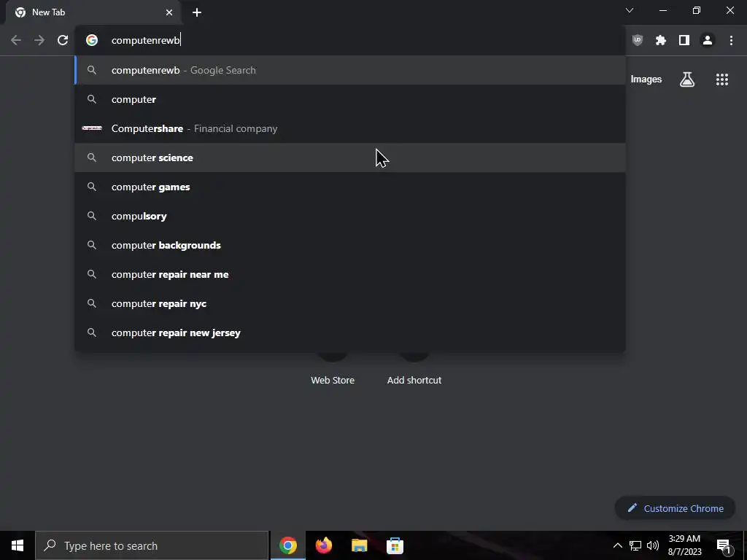Click the Chrome taskbar icon
747x560 pixels.
[287, 545]
